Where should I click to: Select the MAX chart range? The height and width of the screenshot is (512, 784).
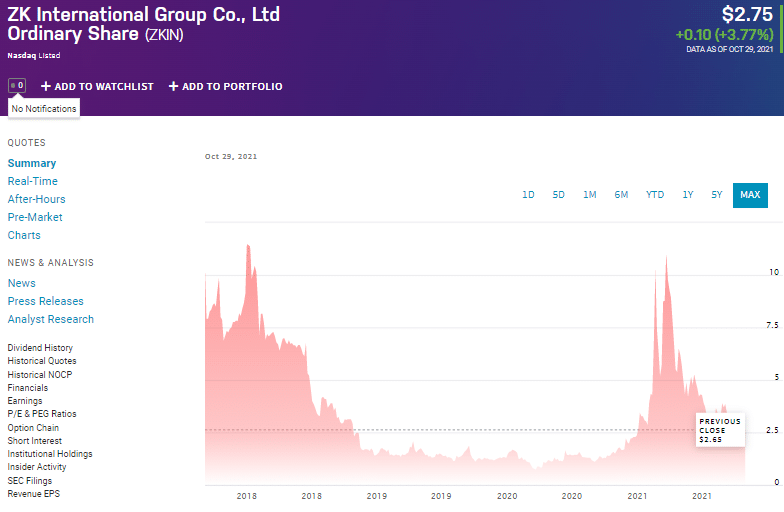[750, 195]
